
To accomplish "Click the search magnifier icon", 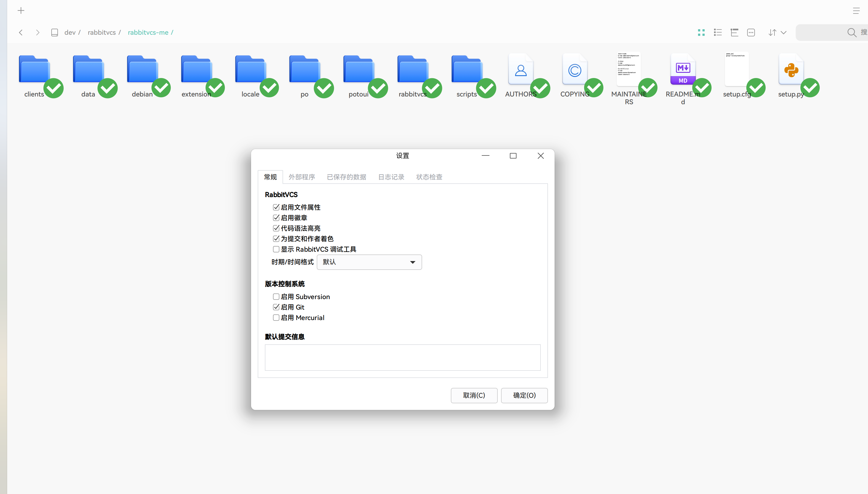I will (x=852, y=32).
